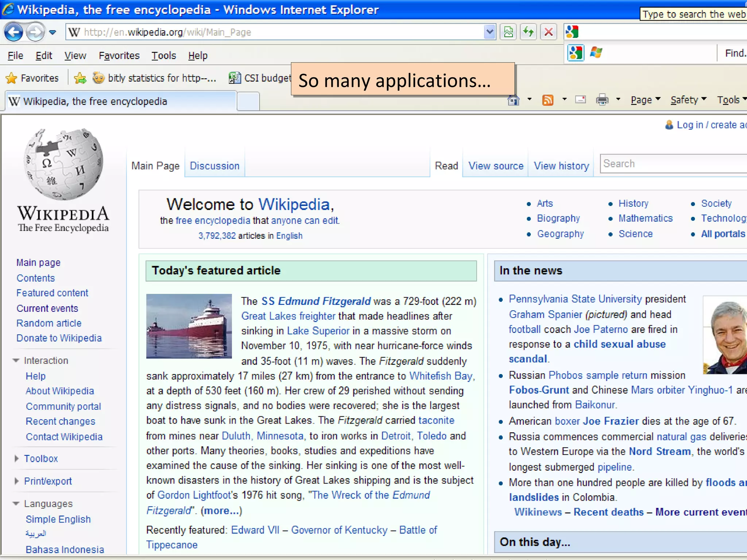Click the Community portal sidebar link

coord(63,407)
